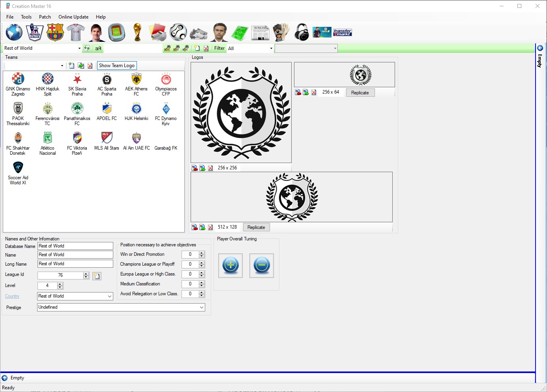Add new team icon in Teams panel

(71, 66)
